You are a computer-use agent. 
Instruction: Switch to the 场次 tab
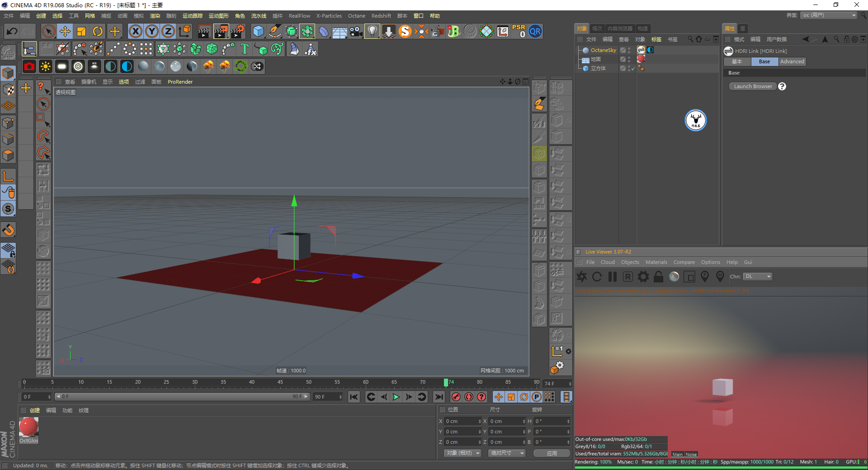click(597, 28)
